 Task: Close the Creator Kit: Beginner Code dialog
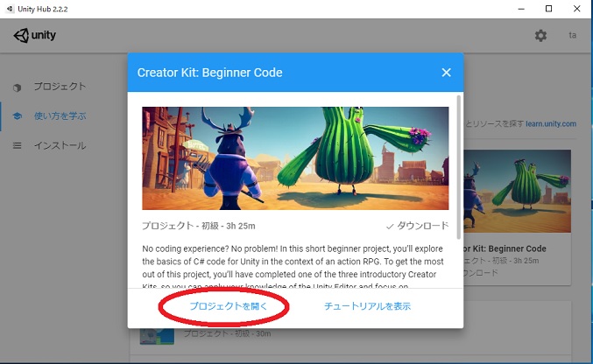coord(446,73)
